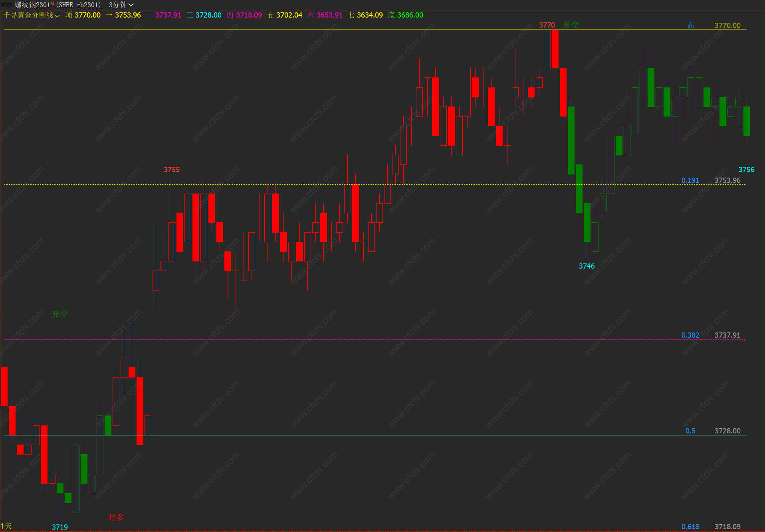Click the 二 3737.91 value in indicator header
This screenshot has width=765, height=532.
tap(164, 15)
